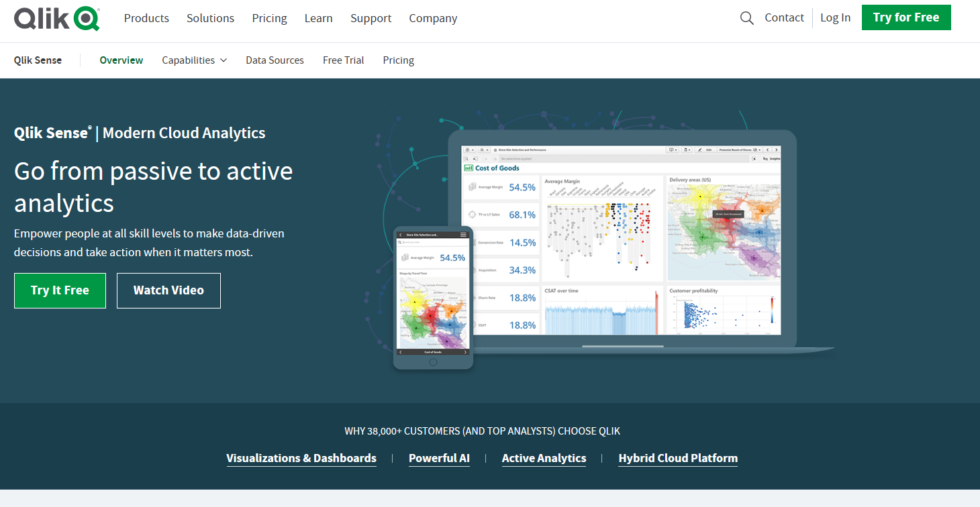The width and height of the screenshot is (980, 507).
Task: Open the search magnifier icon
Action: coord(747,18)
